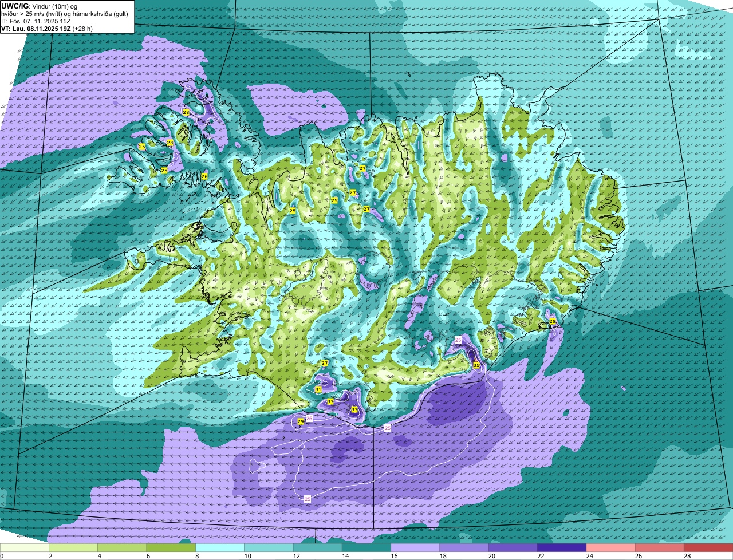Click the yellow gust label 35

click(476, 365)
